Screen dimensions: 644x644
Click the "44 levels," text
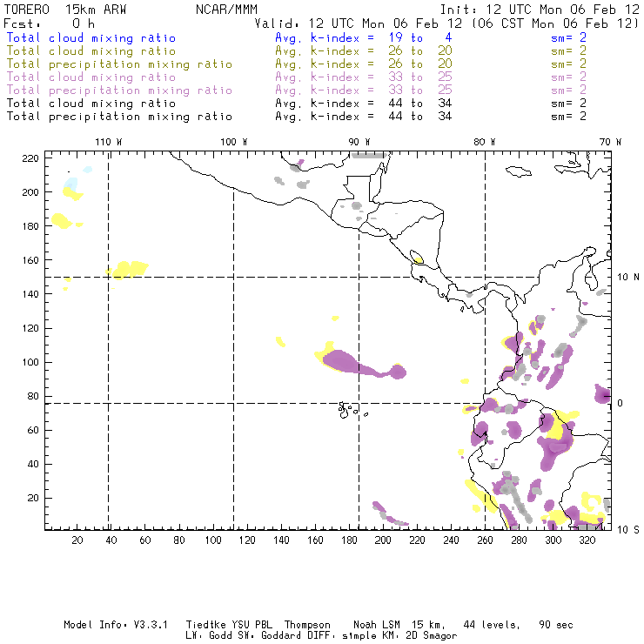pyautogui.click(x=492, y=625)
